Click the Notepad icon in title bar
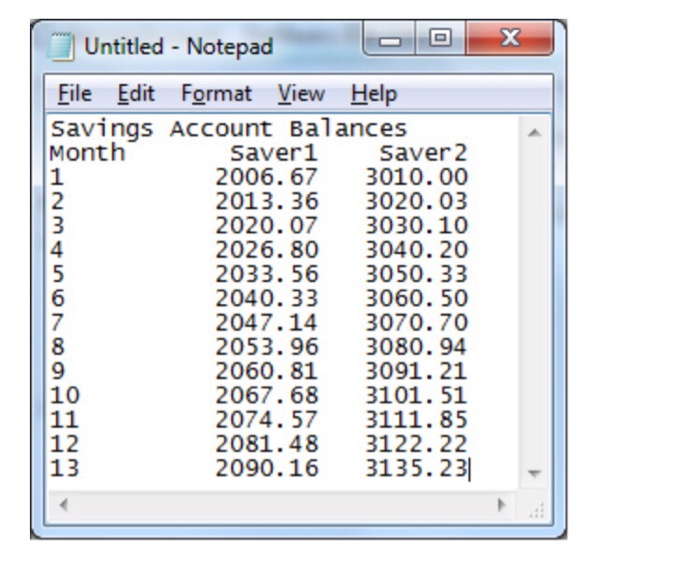 [60, 46]
